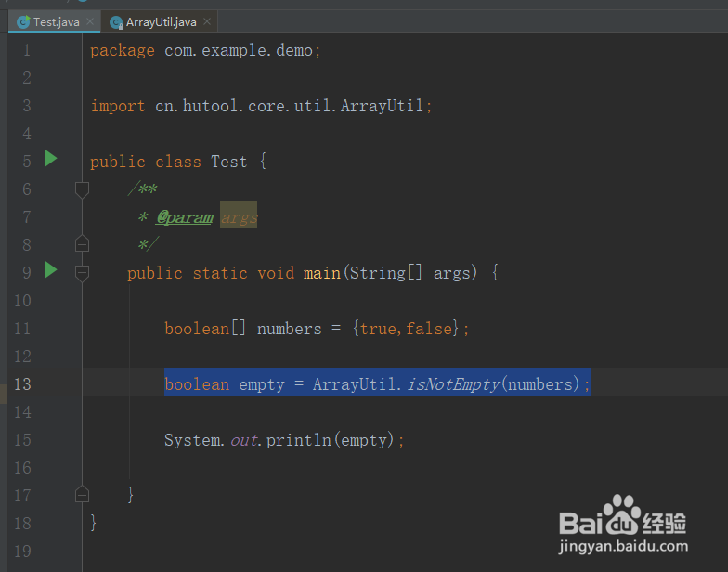Click the Test.java class file icon
The width and height of the screenshot is (728, 572).
[x=23, y=22]
